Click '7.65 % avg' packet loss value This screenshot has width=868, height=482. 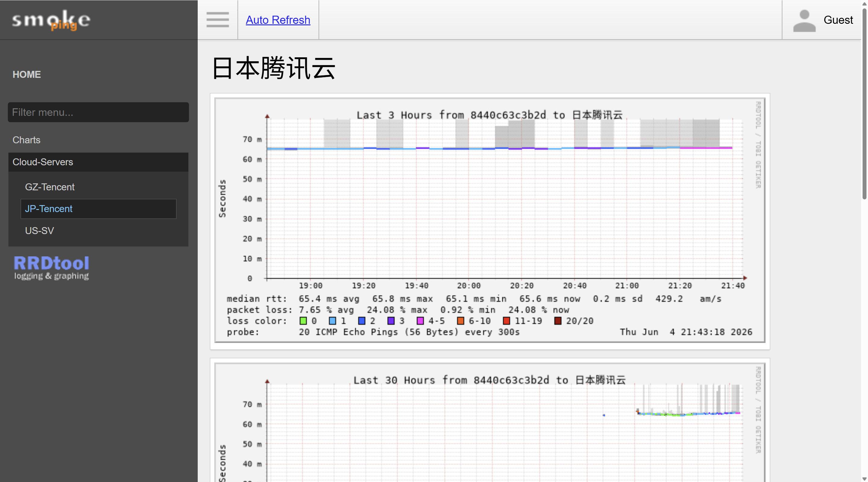[x=326, y=310]
